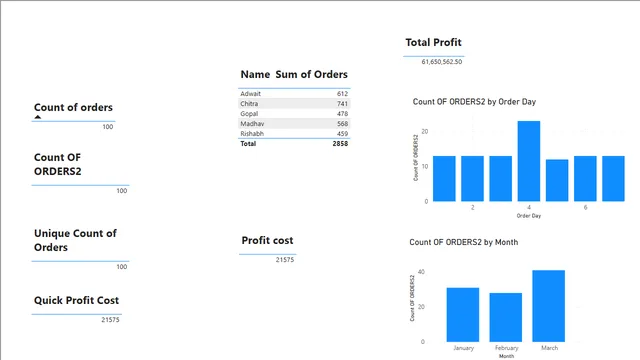Click the sort arrow under Count of orders
640x360 pixels.
(38, 117)
